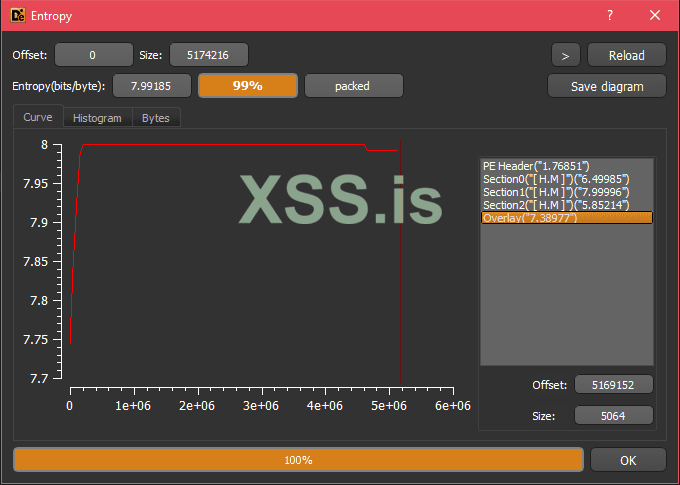Switch to the Curve tab
Viewport: 680px width, 485px height.
point(38,117)
